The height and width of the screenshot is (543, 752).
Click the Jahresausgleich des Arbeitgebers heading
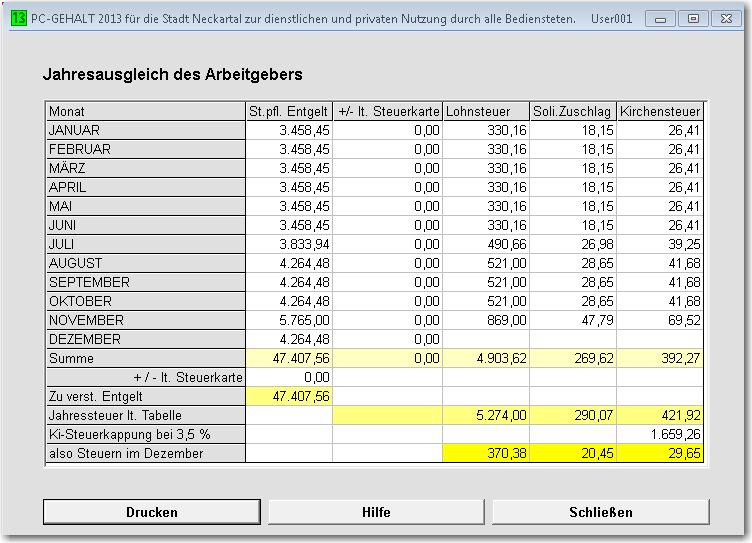click(173, 74)
